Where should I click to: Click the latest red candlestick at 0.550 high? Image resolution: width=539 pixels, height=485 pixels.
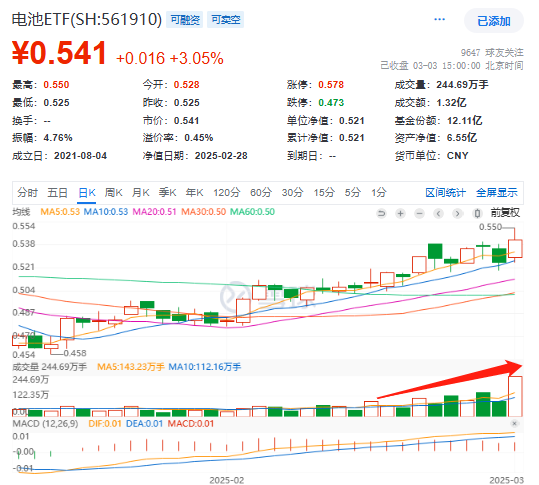coord(515,249)
